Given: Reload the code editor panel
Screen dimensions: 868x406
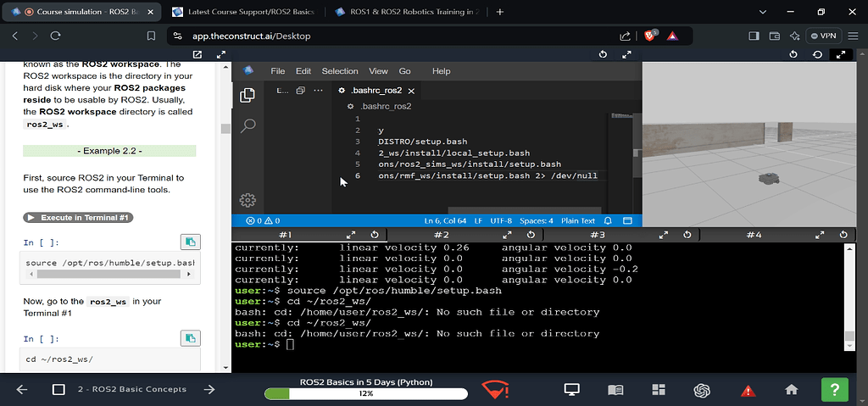Looking at the screenshot, I should (x=604, y=54).
